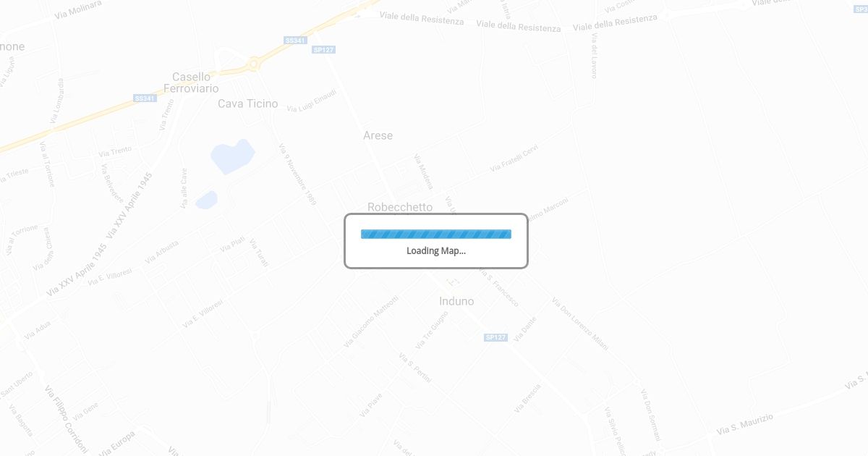
Task: Click the striped blue loading progress bar
Action: 436,234
